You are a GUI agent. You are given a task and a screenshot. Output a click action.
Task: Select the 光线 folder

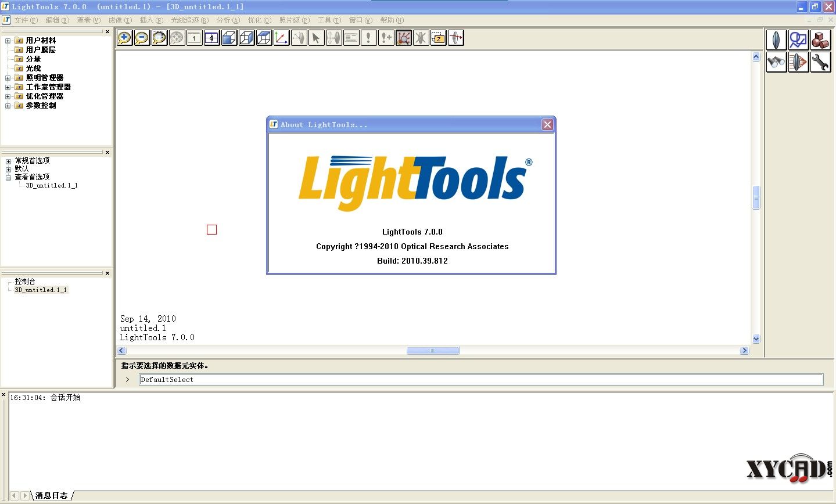coord(33,69)
